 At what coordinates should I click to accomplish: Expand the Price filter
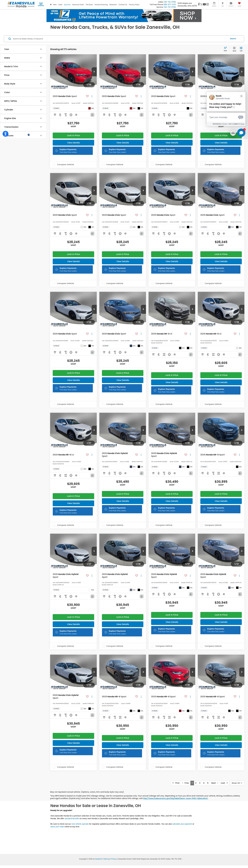click(23, 75)
